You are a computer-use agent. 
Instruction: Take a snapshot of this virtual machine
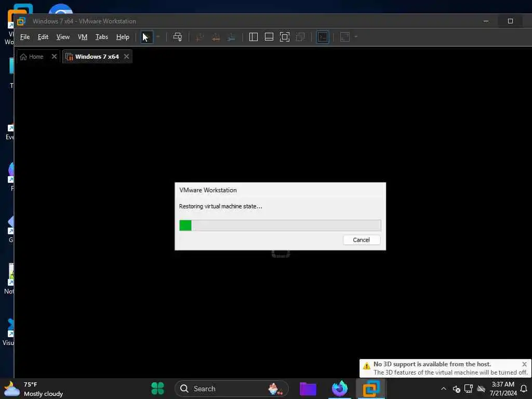(200, 37)
